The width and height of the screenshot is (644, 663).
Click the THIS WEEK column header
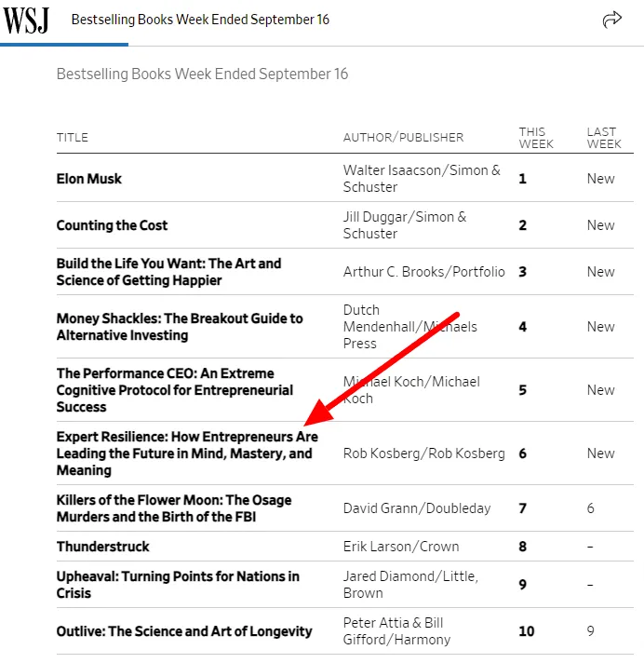click(536, 138)
